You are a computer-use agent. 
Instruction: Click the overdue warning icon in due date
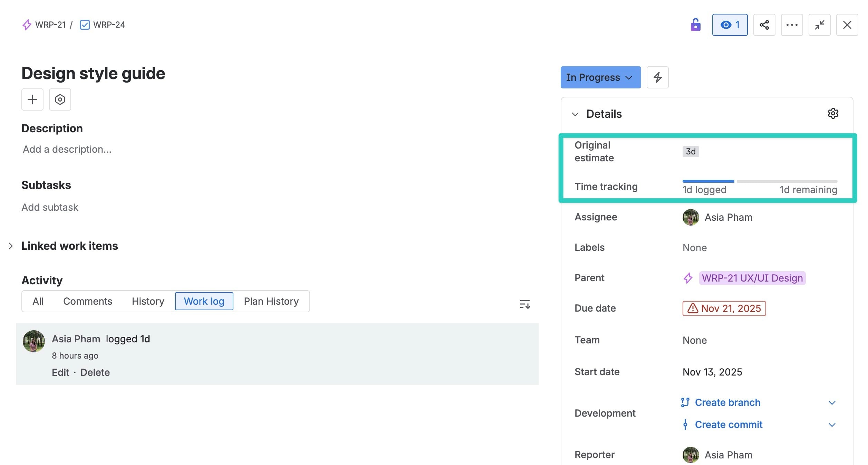(693, 309)
